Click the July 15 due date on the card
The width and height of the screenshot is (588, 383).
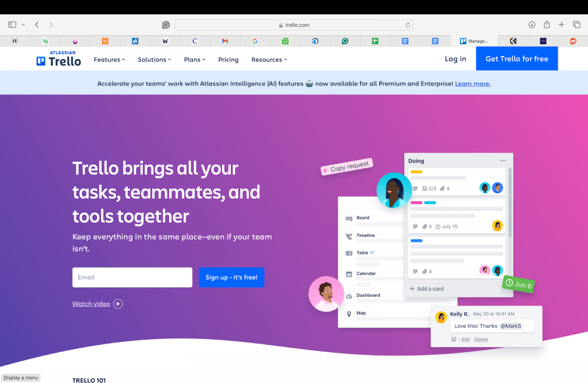click(446, 227)
